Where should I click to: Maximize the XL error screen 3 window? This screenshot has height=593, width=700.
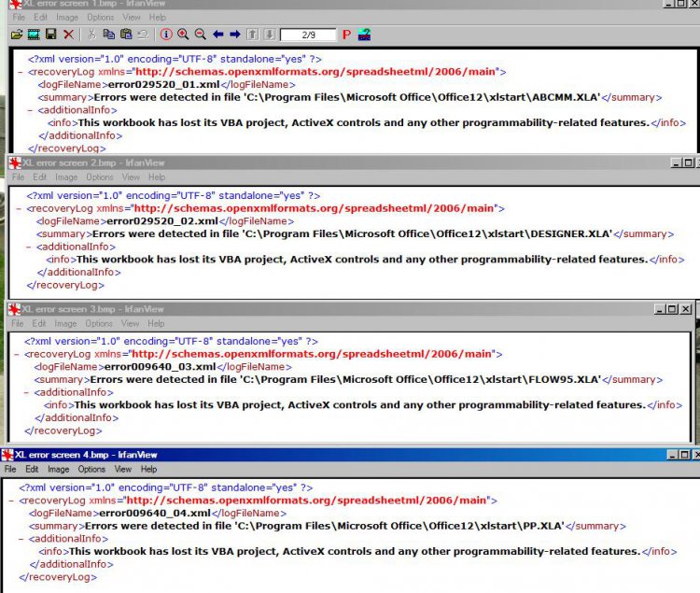click(672, 309)
